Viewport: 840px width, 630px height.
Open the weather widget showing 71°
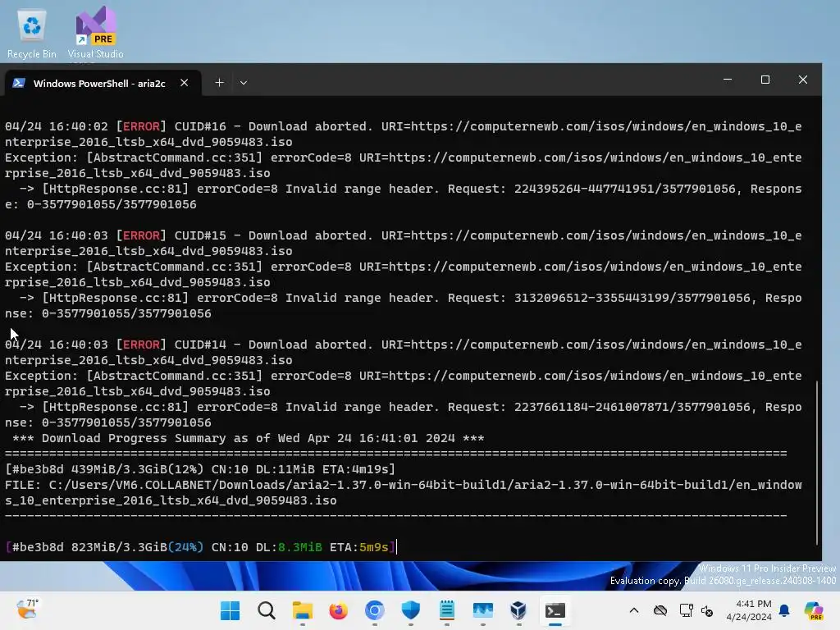pos(27,609)
